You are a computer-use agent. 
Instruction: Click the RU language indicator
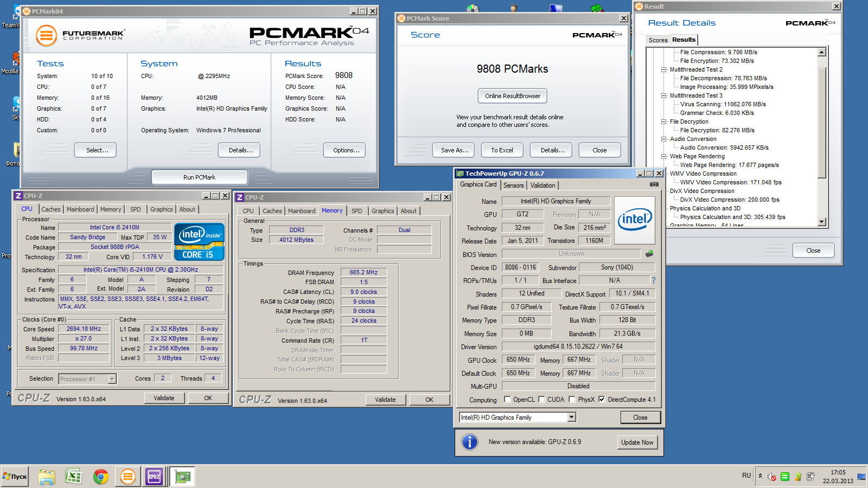(x=746, y=476)
